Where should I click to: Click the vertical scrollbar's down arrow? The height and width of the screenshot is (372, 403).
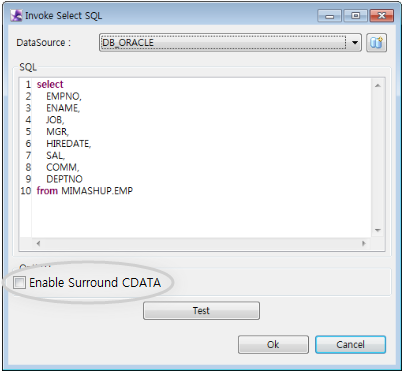378,230
